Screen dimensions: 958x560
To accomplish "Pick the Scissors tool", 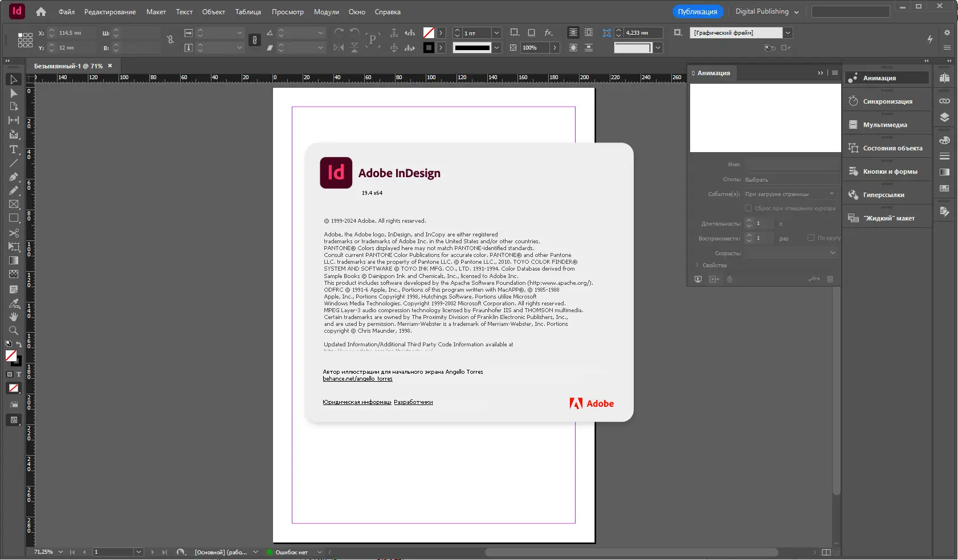I will [13, 232].
